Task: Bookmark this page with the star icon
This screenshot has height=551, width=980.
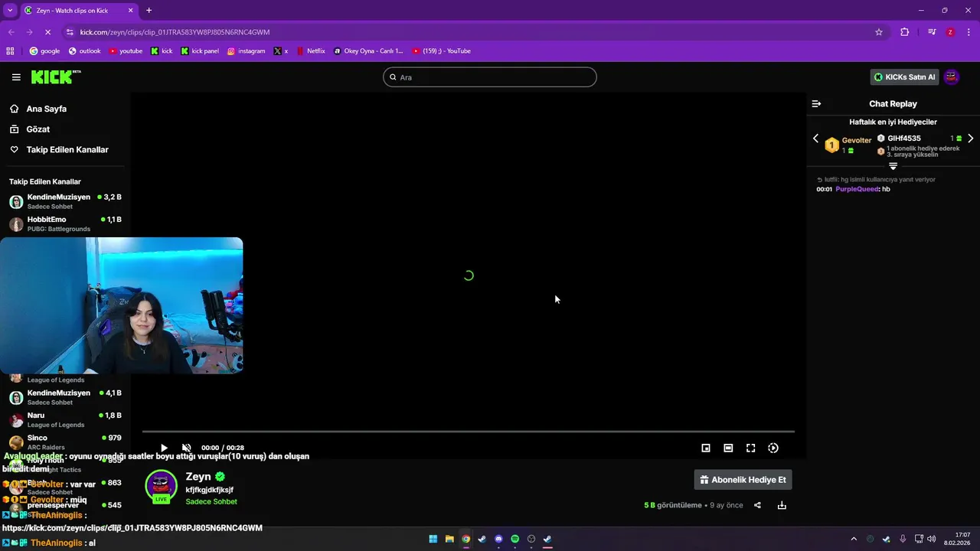Action: click(879, 32)
